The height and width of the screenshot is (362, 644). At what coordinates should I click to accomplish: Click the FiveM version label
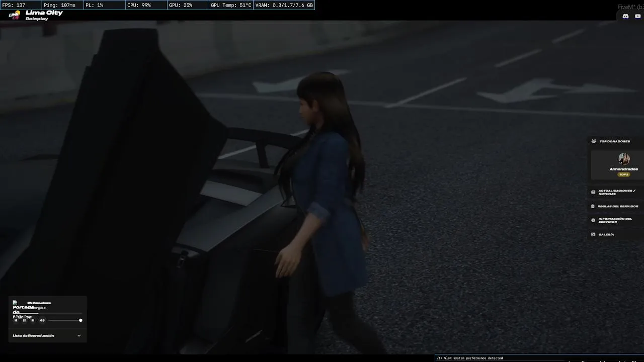pos(631,7)
